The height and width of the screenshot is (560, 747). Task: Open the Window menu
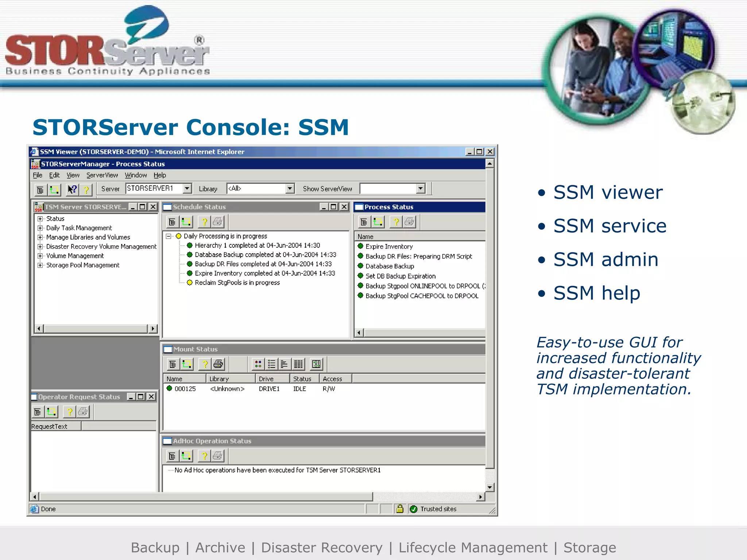pos(136,175)
